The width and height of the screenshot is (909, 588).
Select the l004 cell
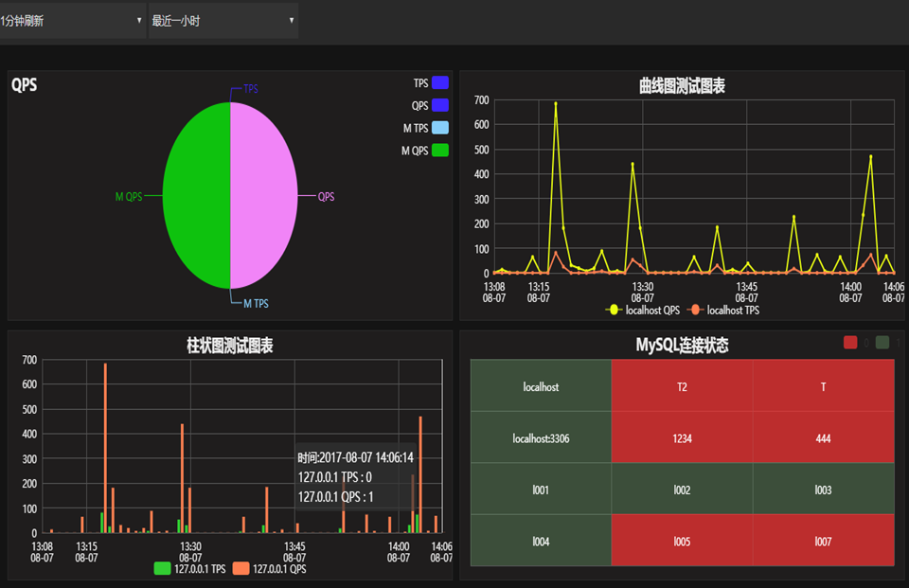coord(541,541)
